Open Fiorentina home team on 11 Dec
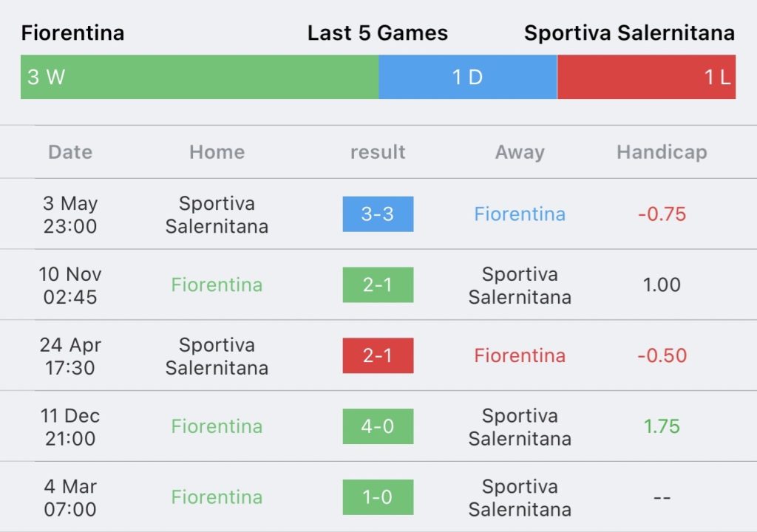The width and height of the screenshot is (757, 532). point(217,426)
